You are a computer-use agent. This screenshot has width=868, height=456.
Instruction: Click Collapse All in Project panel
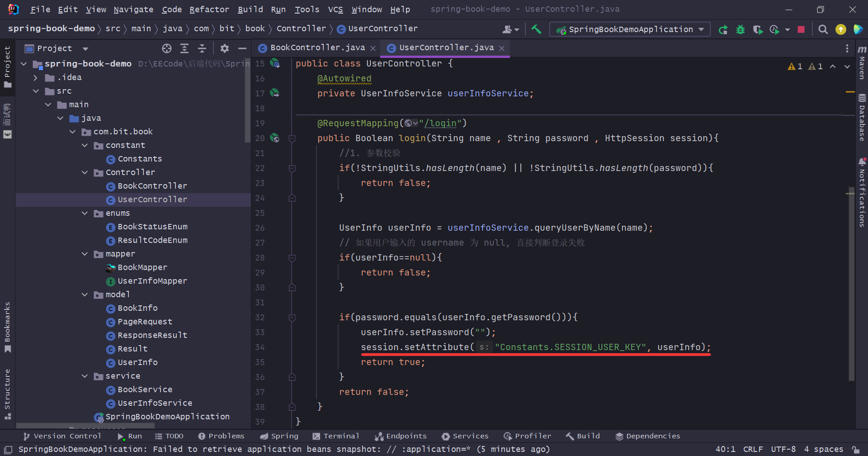tap(202, 48)
